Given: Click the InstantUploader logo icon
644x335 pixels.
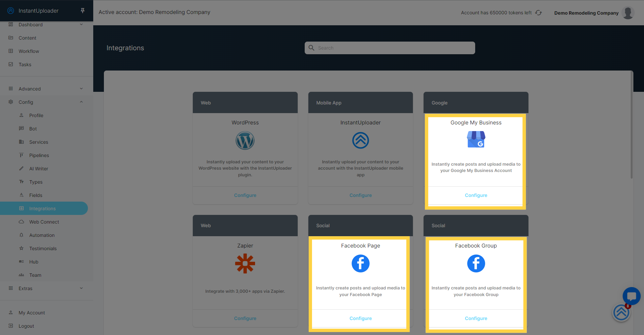Looking at the screenshot, I should 11,11.
